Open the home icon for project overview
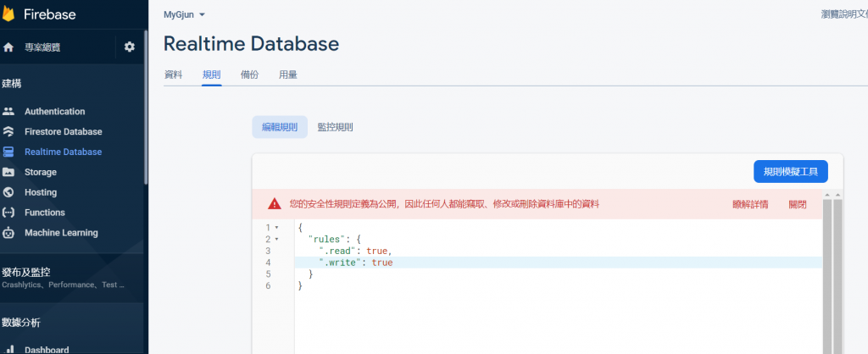The image size is (868, 354). tap(8, 47)
